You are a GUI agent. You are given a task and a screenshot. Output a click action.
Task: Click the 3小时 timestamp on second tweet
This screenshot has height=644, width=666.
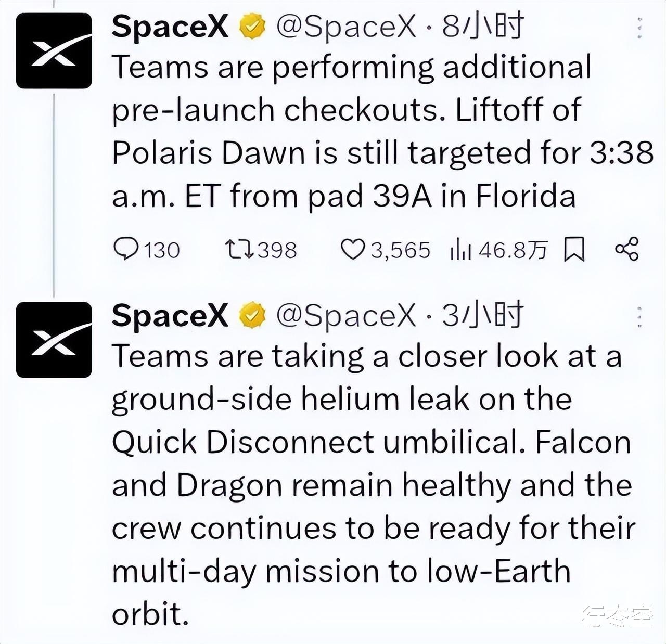[x=482, y=315]
